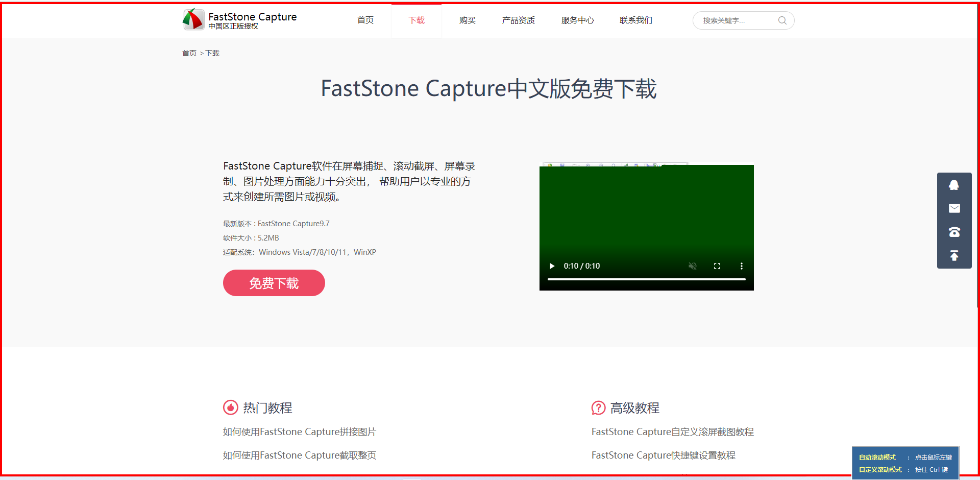Open 联系我们 navigation item
This screenshot has height=480, width=980.
636,20
